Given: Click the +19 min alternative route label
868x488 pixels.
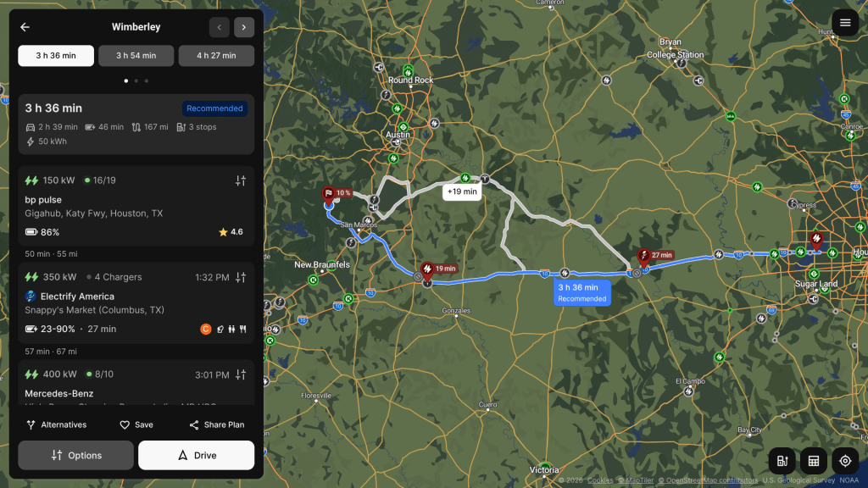Looking at the screenshot, I should pyautogui.click(x=462, y=191).
